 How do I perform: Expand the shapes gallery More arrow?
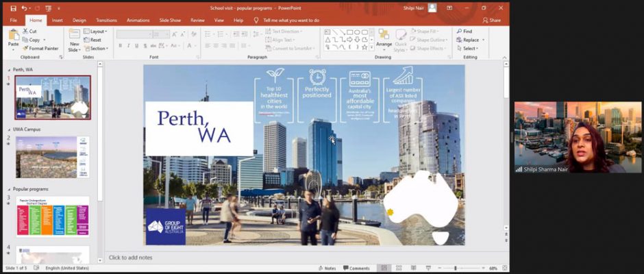(x=371, y=47)
